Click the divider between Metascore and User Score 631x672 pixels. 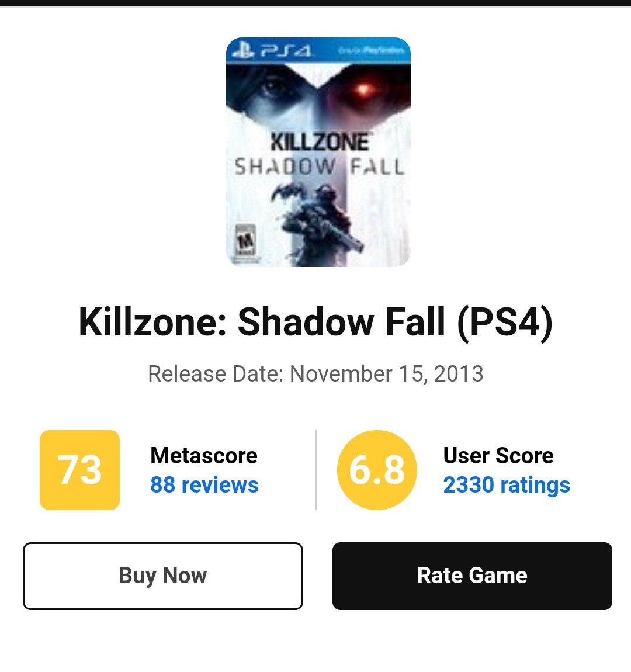click(316, 470)
